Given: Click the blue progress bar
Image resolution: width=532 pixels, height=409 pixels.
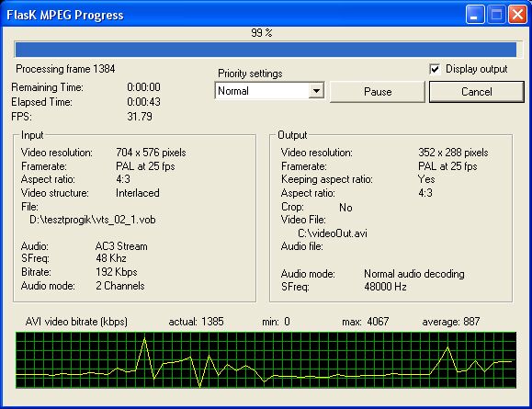Looking at the screenshot, I should [x=266, y=50].
